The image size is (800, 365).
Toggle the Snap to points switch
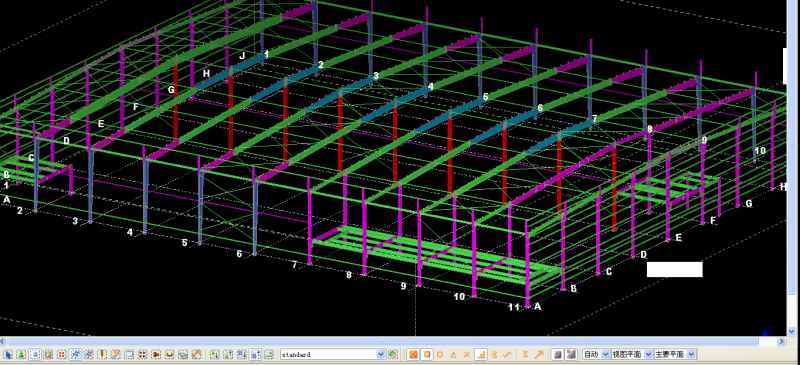click(x=414, y=354)
